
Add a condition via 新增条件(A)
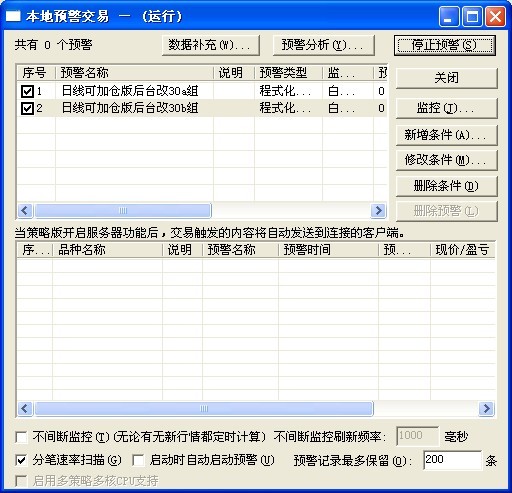tap(446, 135)
